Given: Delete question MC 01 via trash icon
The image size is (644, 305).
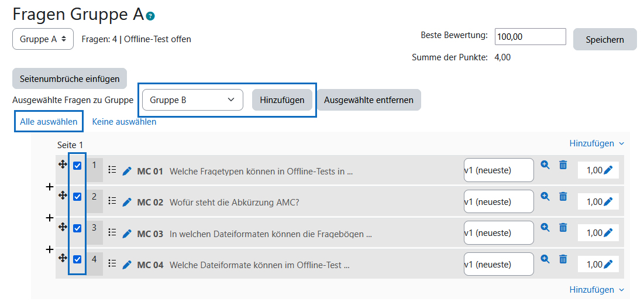Looking at the screenshot, I should tap(563, 165).
